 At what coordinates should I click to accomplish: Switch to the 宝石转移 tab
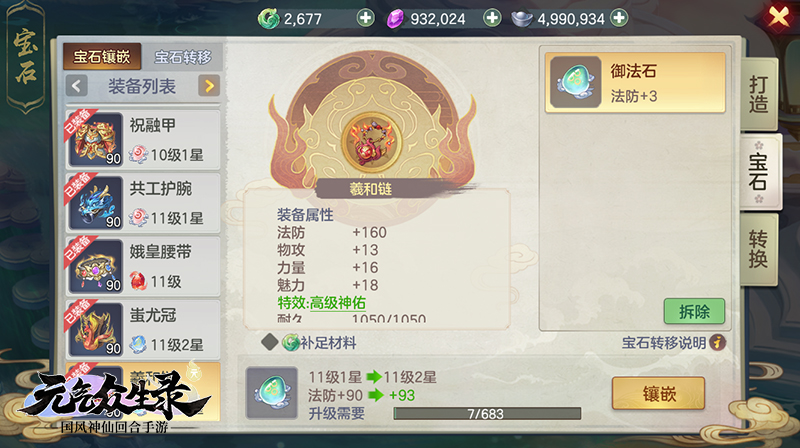pos(183,57)
